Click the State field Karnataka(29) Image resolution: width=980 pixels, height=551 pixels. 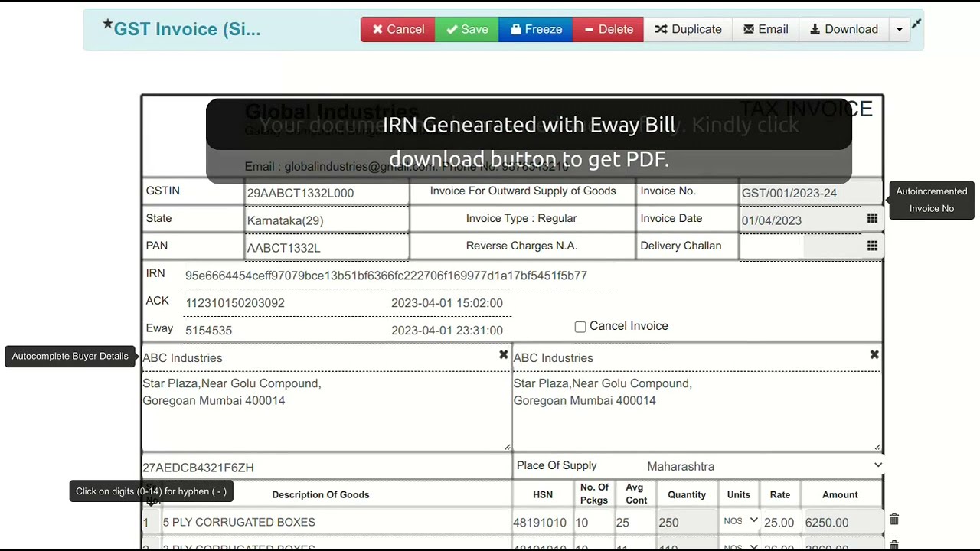(327, 220)
